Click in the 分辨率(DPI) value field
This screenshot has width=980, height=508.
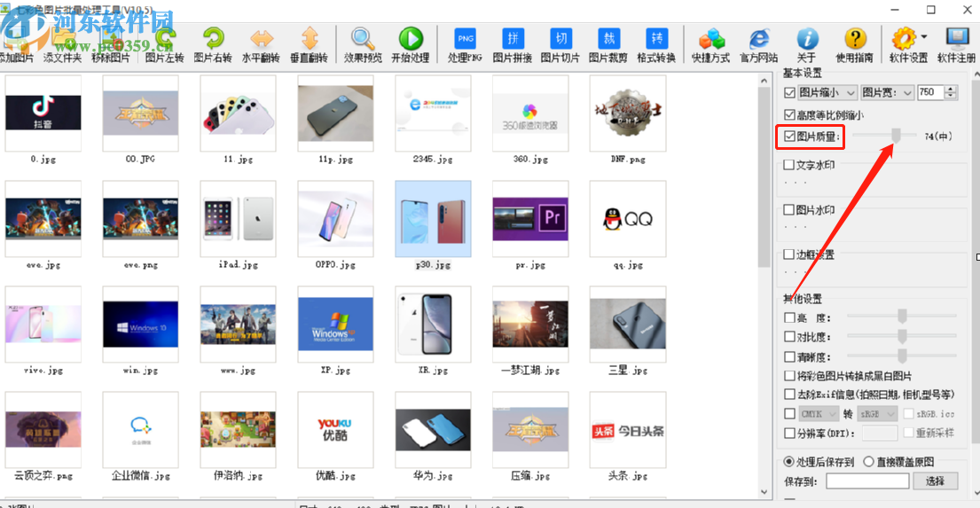coord(880,433)
